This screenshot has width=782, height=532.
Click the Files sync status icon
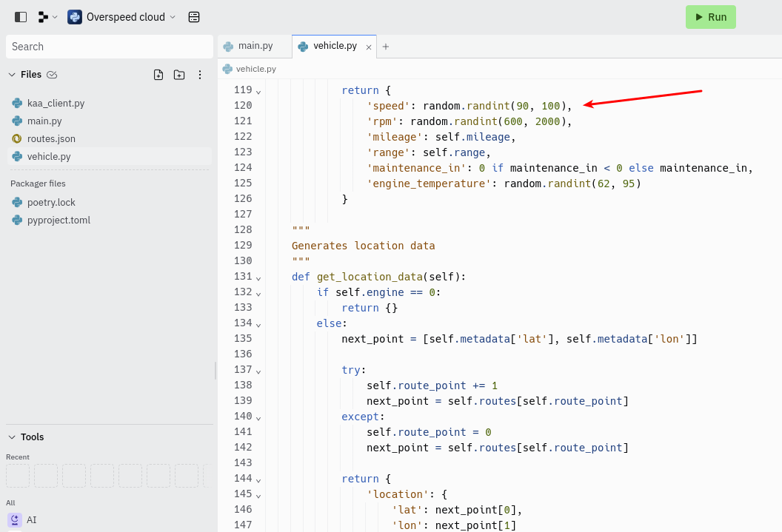(52, 75)
